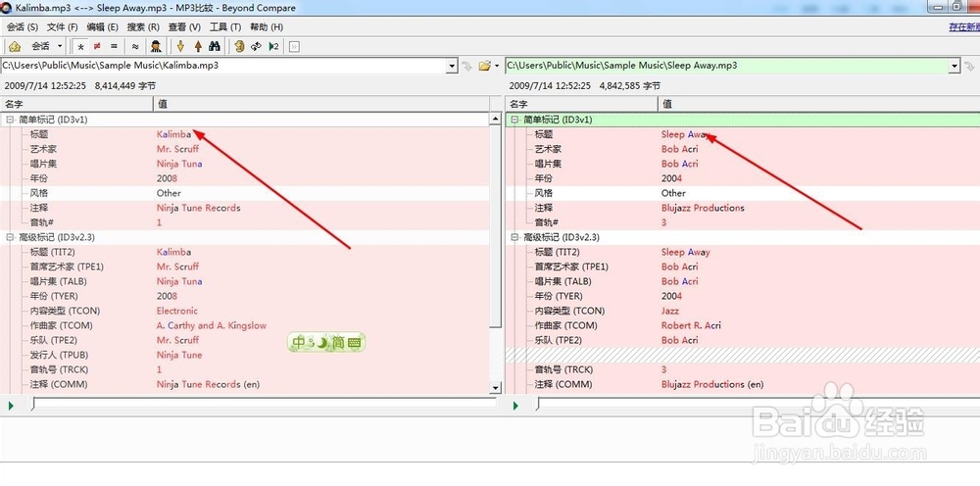
Task: Click right pane bottom green play arrow
Action: 515,406
